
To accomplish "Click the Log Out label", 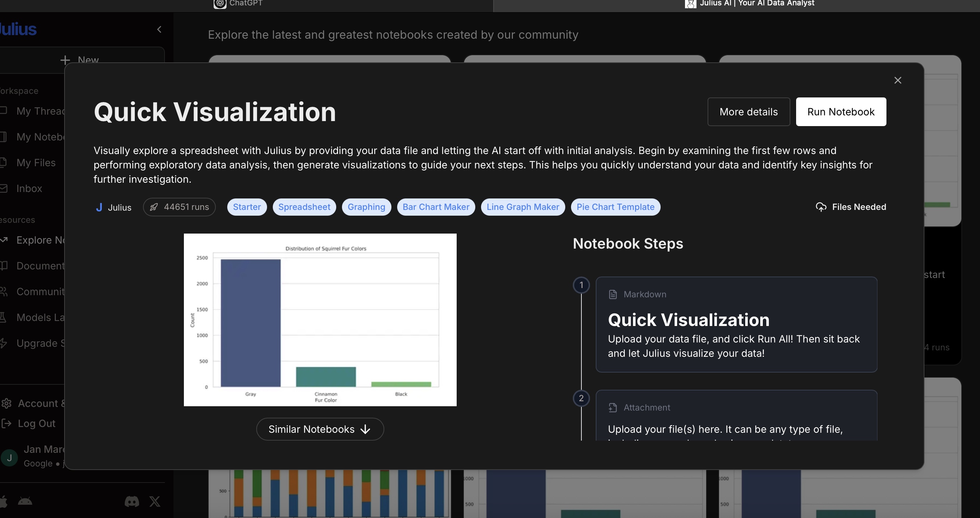I will click(37, 423).
